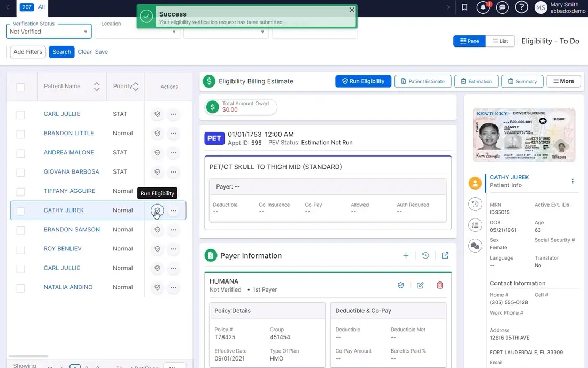Switch to List view
The image size is (588, 368).
500,41
